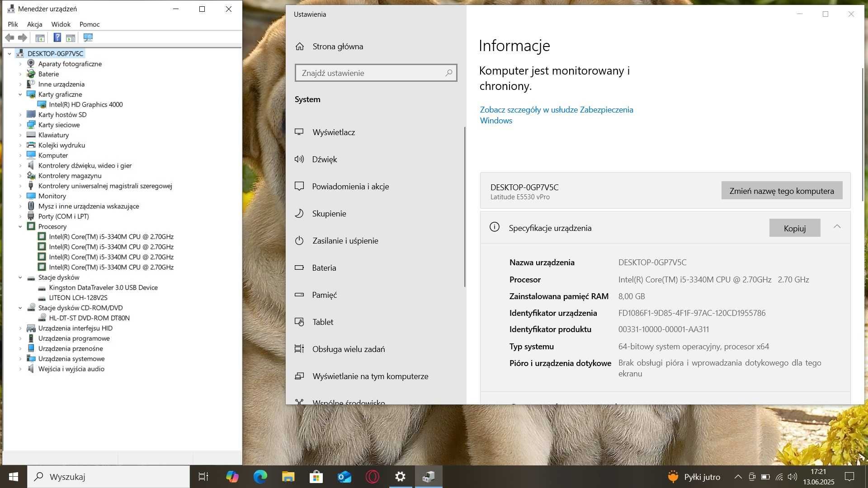Open File Explorer from the taskbar

click(x=288, y=477)
